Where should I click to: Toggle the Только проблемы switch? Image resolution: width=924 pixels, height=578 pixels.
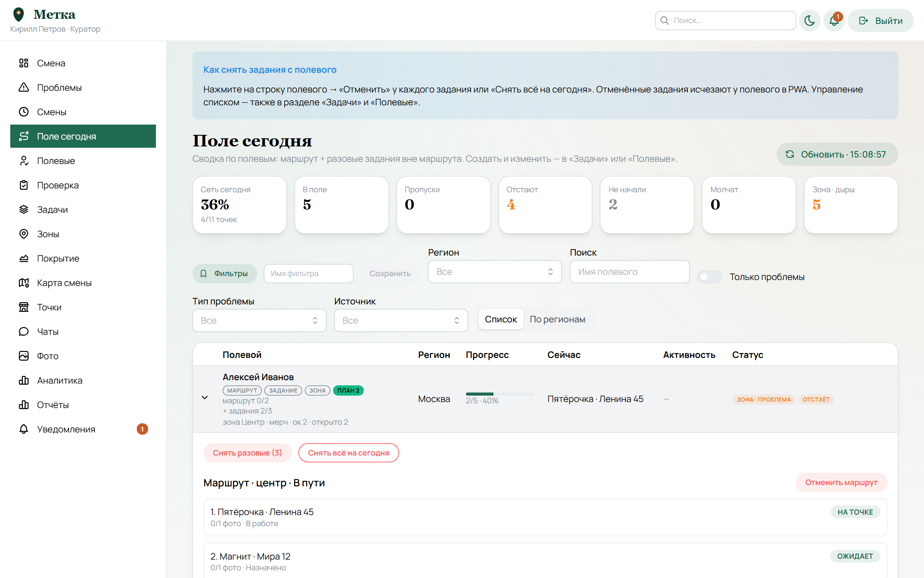pos(709,277)
